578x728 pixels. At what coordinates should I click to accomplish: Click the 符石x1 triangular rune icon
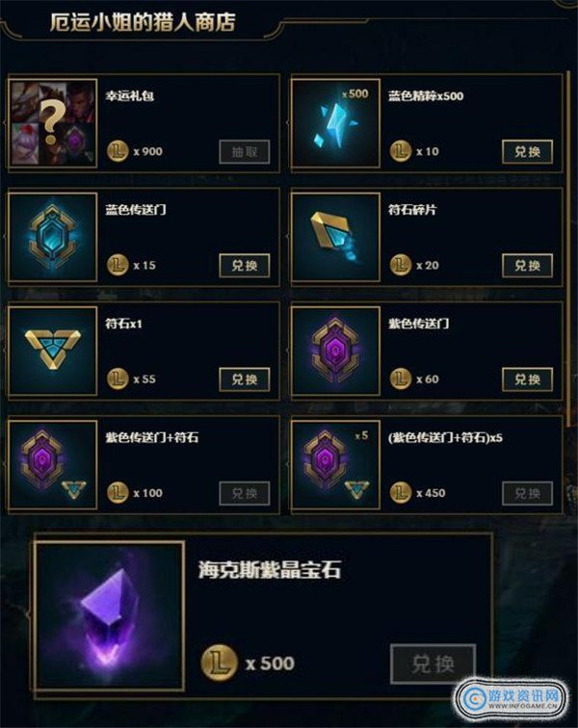click(x=53, y=351)
